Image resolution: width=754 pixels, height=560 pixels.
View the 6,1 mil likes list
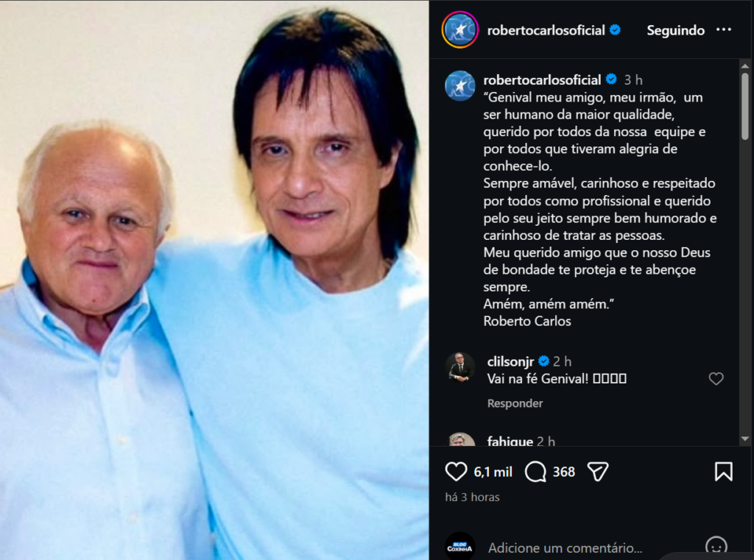pyautogui.click(x=493, y=472)
